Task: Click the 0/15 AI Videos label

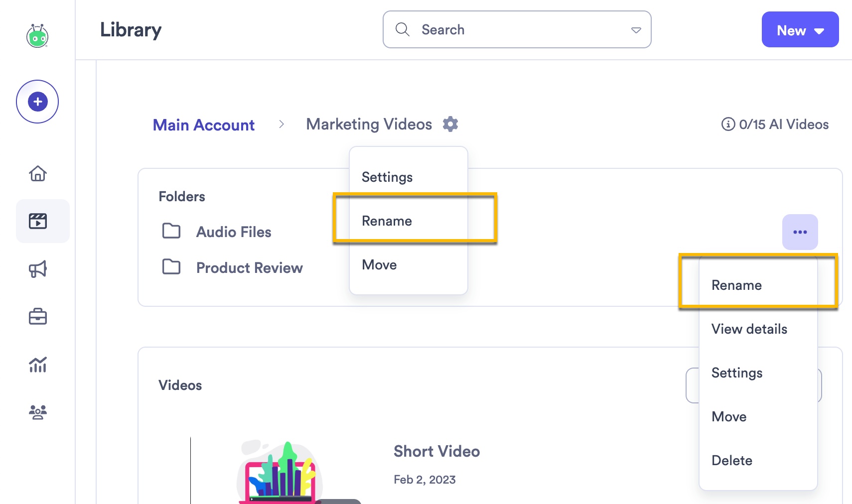Action: [x=784, y=125]
